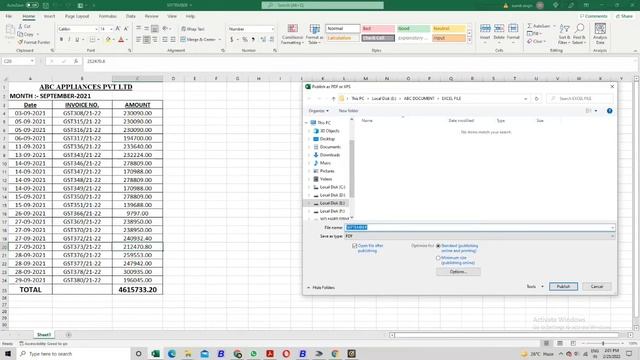The image size is (640, 360).
Task: Open the font name dropdown
Action: pos(96,29)
